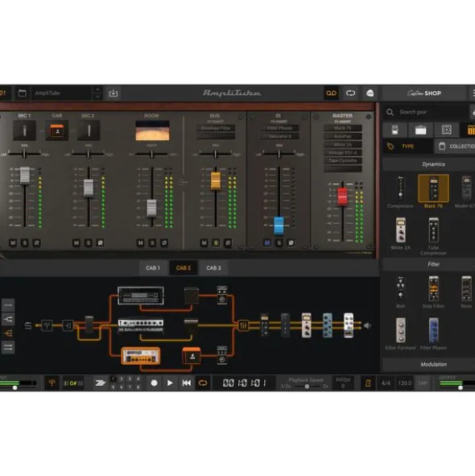The height and width of the screenshot is (476, 475).
Task: Open BUS Envelope Filter insert slot
Action: click(x=216, y=128)
